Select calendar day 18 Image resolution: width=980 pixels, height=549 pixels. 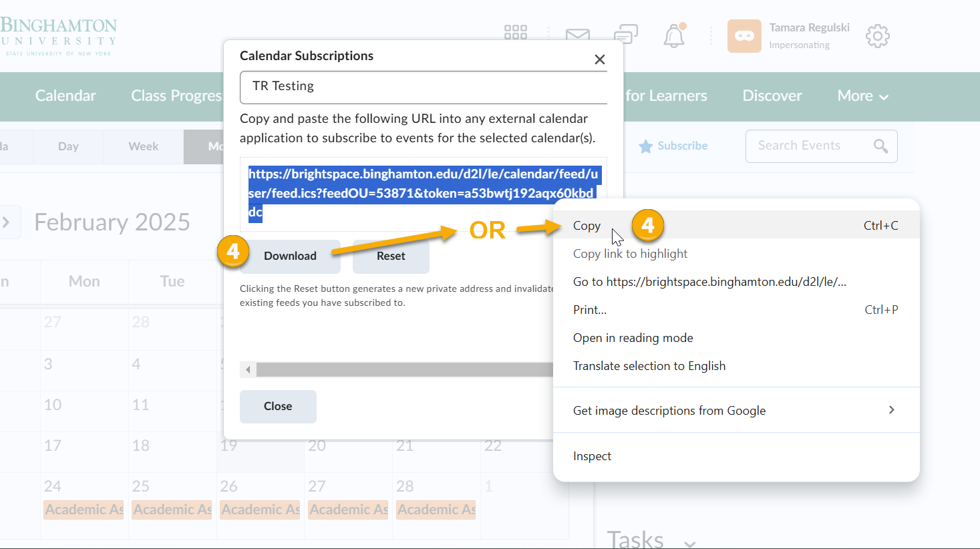click(141, 445)
